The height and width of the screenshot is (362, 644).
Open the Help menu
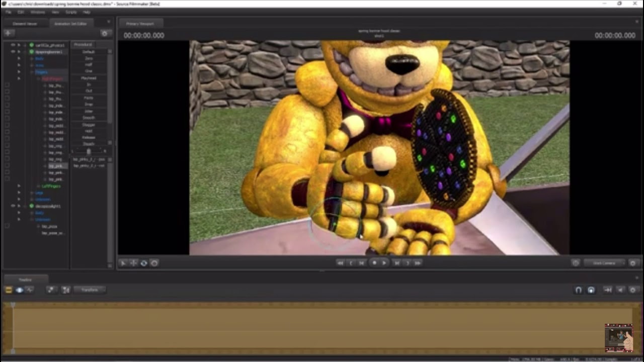tap(87, 12)
